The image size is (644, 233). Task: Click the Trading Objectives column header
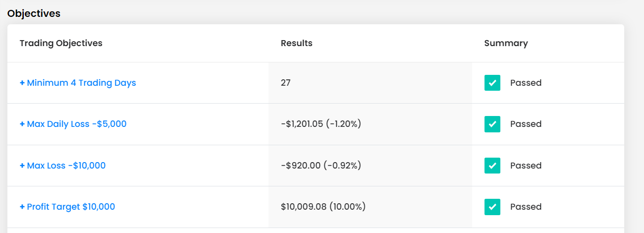click(x=61, y=43)
